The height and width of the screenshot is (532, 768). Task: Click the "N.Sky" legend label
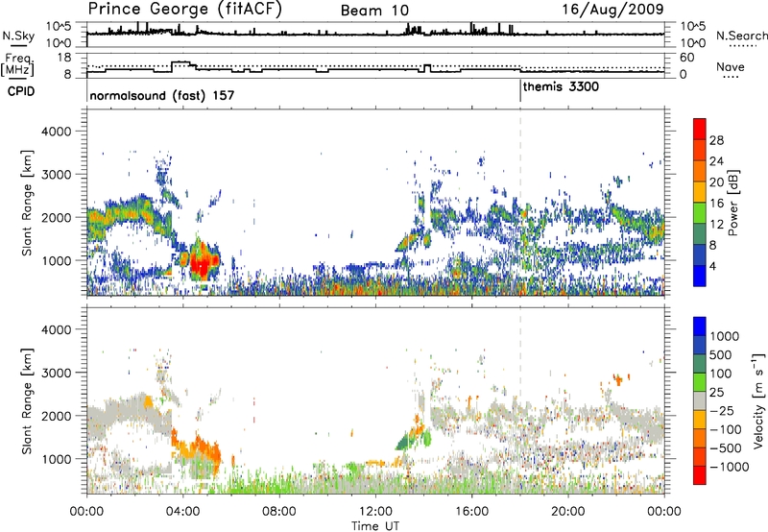click(18, 36)
